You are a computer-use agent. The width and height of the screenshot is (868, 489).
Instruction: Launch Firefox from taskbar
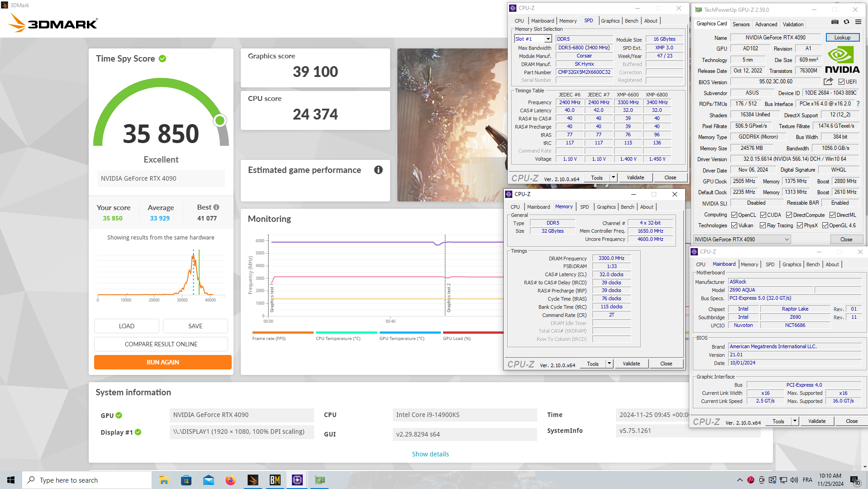tap(230, 480)
